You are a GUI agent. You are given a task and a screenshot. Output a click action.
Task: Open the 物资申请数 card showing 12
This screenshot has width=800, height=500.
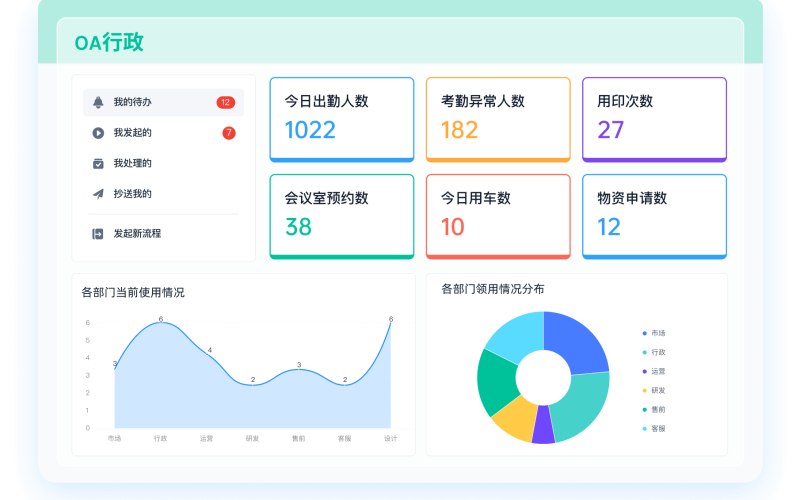click(654, 216)
